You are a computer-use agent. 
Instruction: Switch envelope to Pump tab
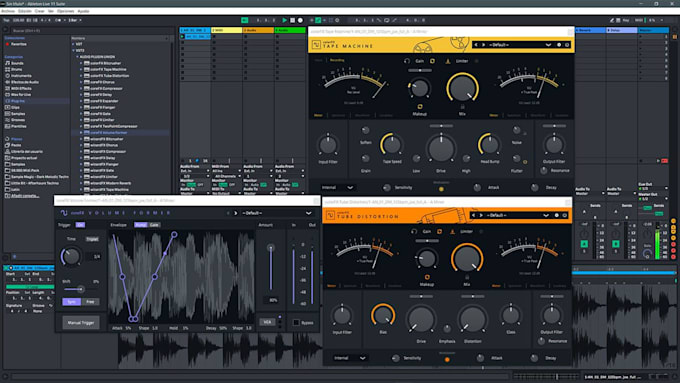click(x=141, y=225)
